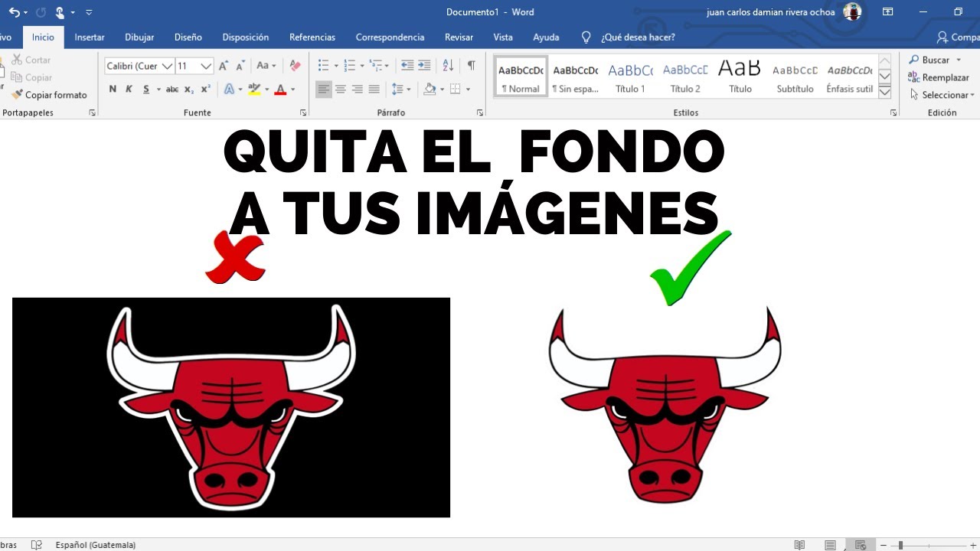Image resolution: width=980 pixels, height=551 pixels.
Task: Click Copiar in the Portapapeles group
Action: click(31, 77)
